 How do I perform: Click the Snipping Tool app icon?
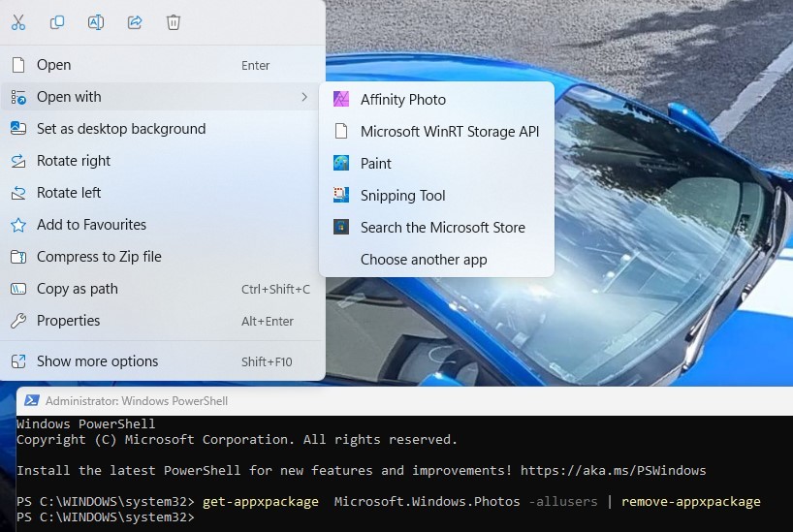[x=341, y=195]
